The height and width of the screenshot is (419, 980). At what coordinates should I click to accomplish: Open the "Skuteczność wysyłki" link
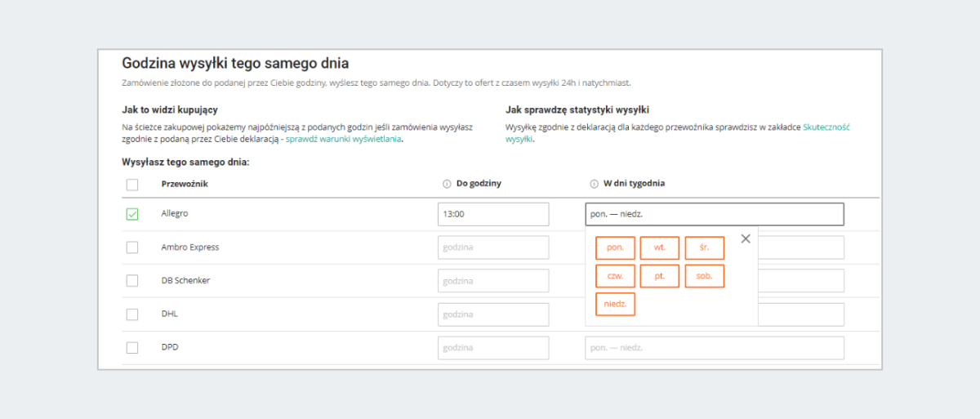pos(826,127)
